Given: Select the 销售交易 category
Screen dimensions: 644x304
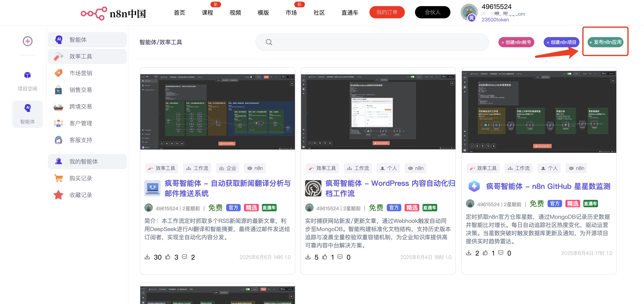Looking at the screenshot, I should [87, 90].
